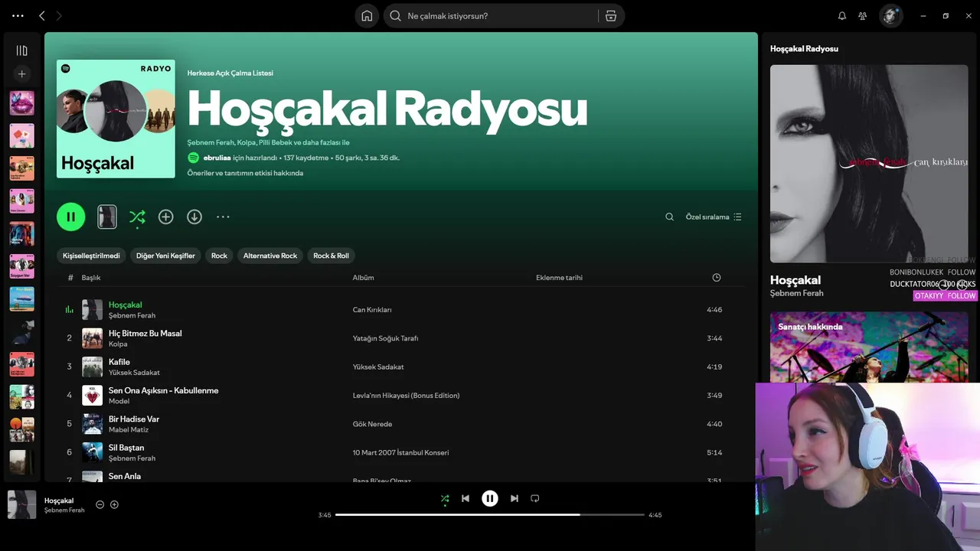Open more options for the playlist
The image size is (980, 551).
223,217
